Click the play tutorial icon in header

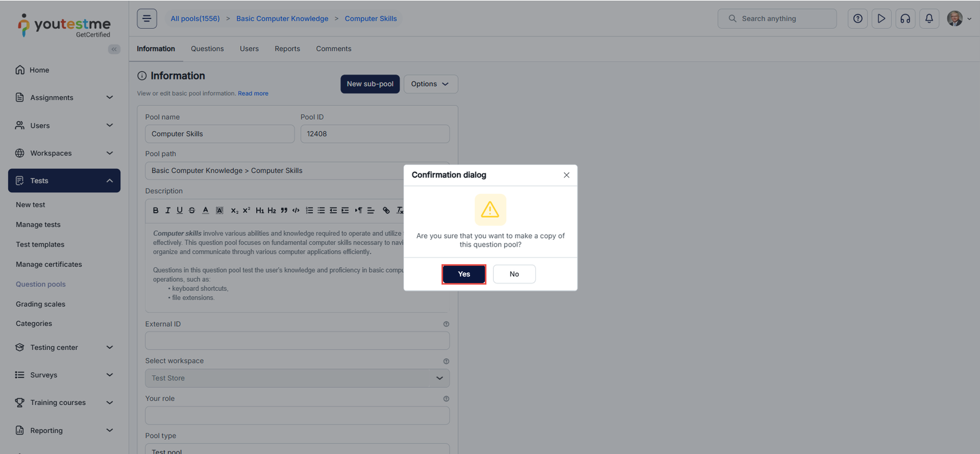click(x=881, y=19)
